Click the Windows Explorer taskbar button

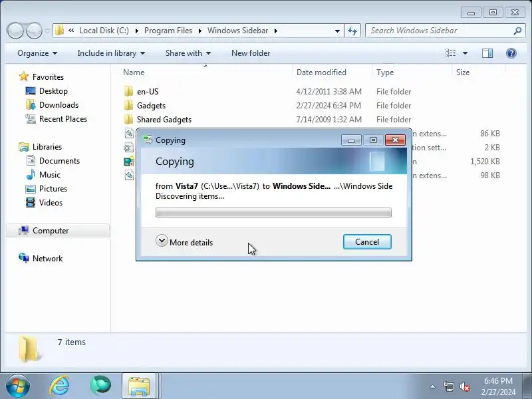(139, 386)
